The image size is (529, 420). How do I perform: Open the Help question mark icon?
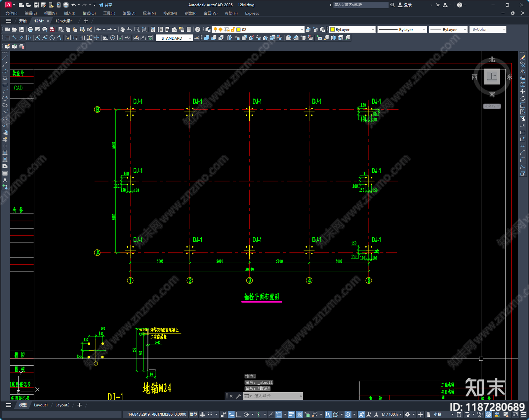[x=198, y=29]
